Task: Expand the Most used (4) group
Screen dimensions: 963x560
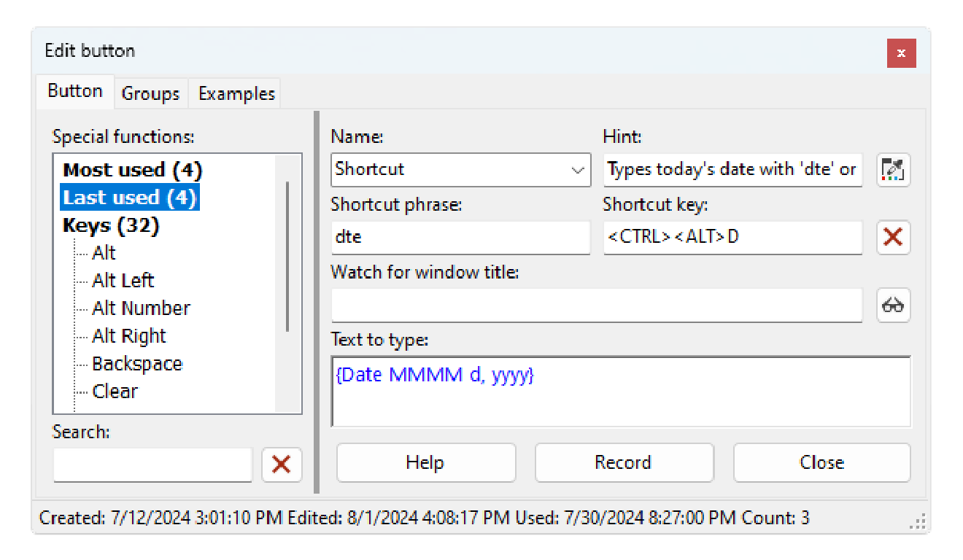Action: pos(132,170)
